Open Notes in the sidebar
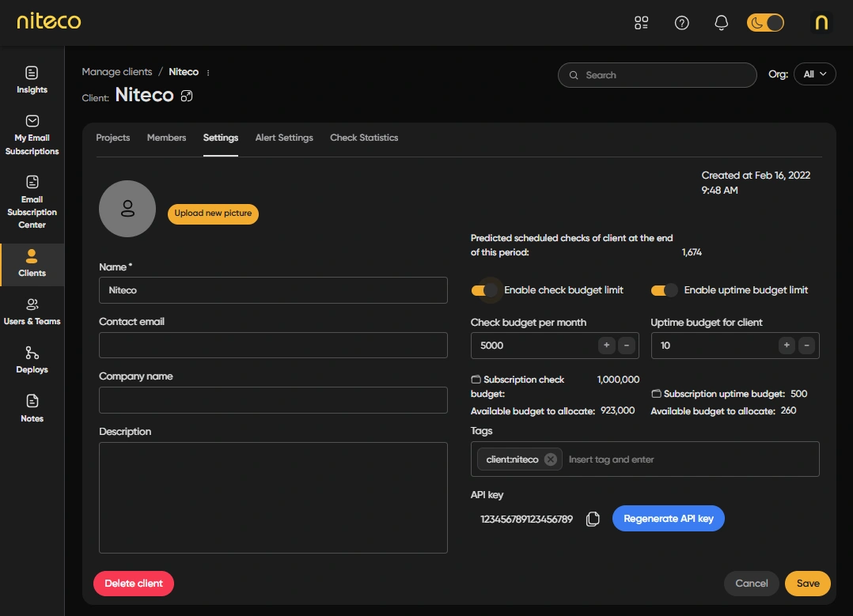 (x=32, y=409)
